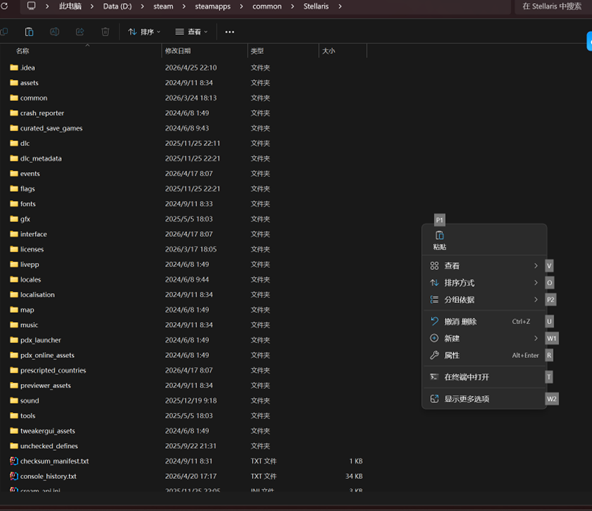Click the delete trash icon in toolbar
The height and width of the screenshot is (511, 592).
[105, 32]
